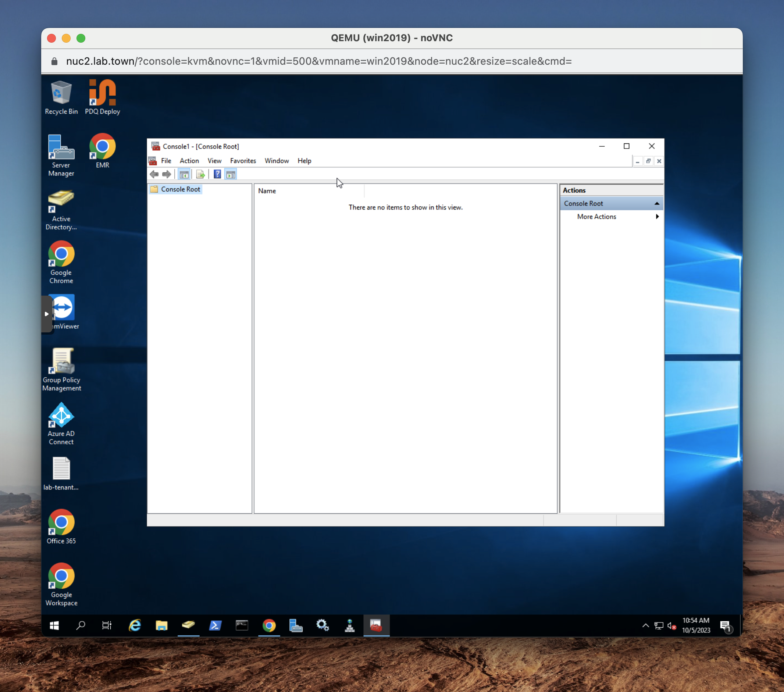Click the Forward arrow in MMC toolbar

167,175
